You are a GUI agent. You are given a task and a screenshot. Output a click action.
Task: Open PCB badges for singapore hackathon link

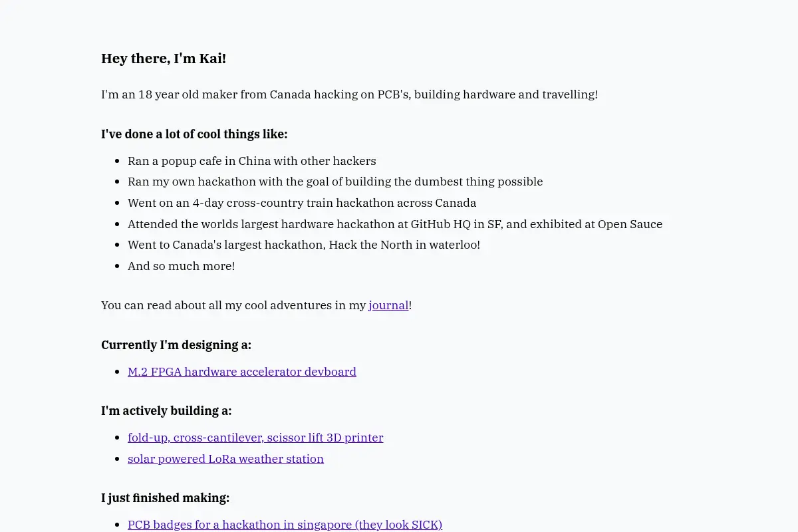285,525
